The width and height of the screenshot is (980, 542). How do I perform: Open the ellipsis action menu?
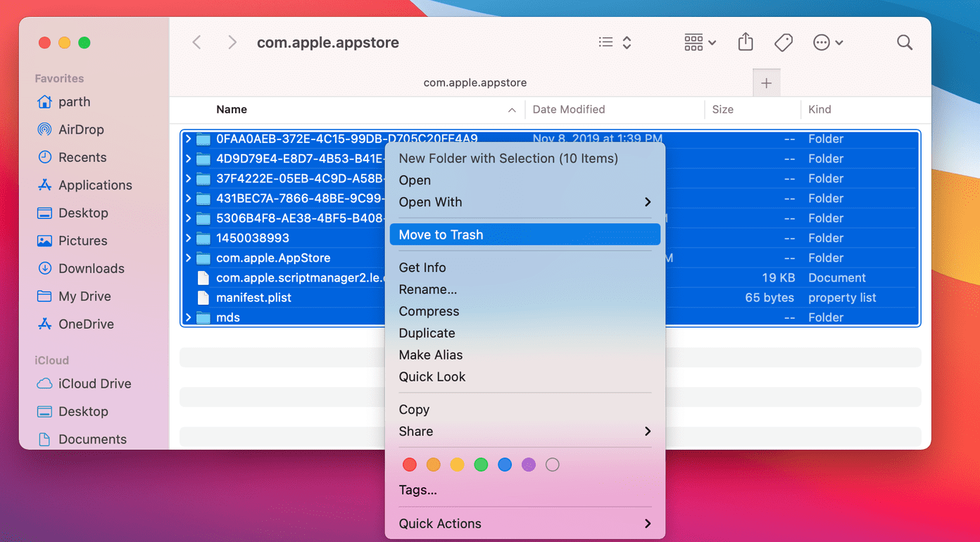click(x=828, y=42)
